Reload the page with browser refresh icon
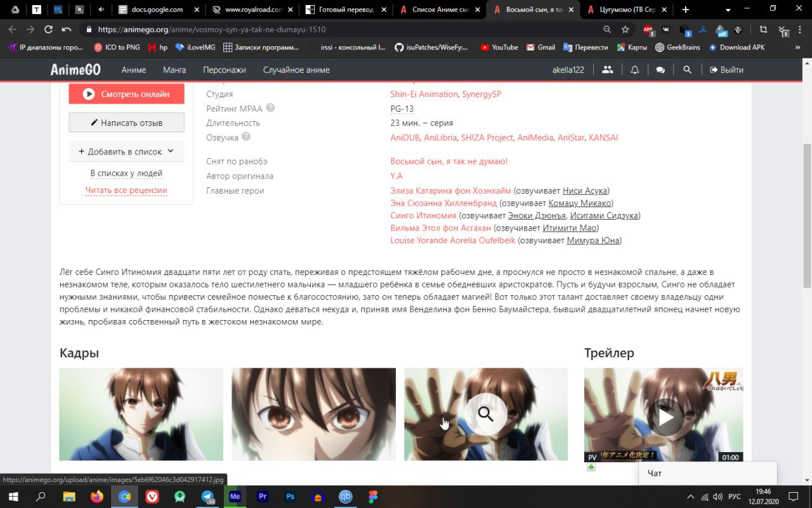The height and width of the screenshot is (508, 812). pyautogui.click(x=48, y=29)
